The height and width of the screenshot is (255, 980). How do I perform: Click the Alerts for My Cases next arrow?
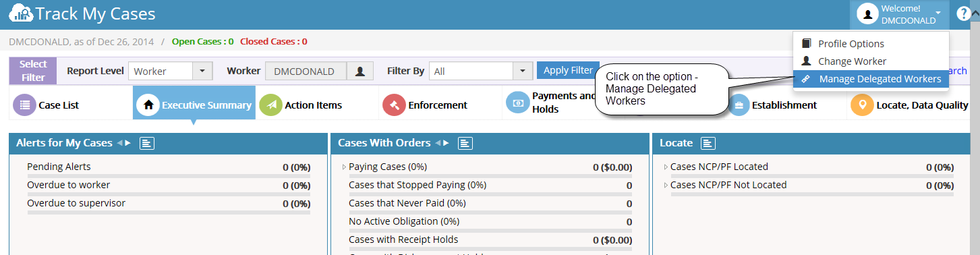coord(128,143)
